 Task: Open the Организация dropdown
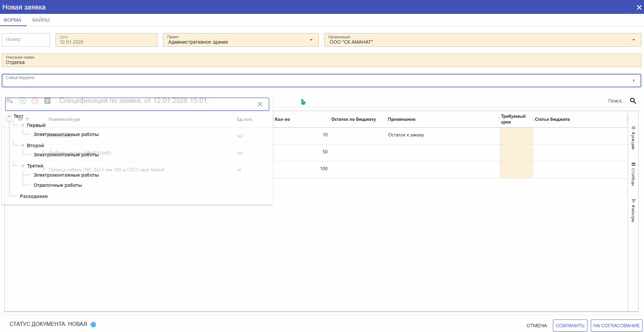633,40
